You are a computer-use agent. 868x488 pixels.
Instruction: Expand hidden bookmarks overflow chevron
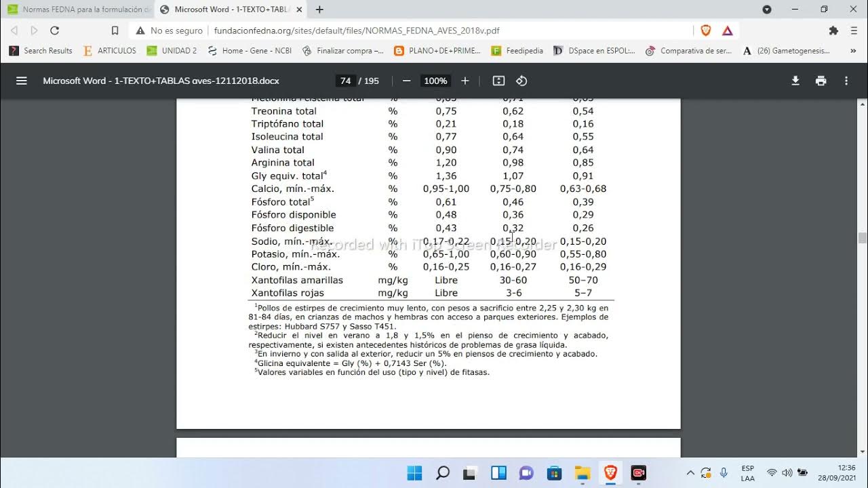853,51
